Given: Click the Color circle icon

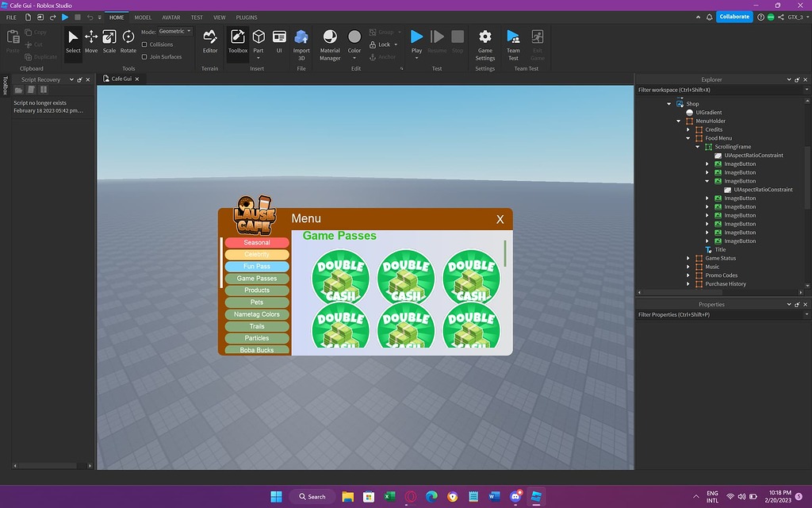Looking at the screenshot, I should (x=354, y=37).
